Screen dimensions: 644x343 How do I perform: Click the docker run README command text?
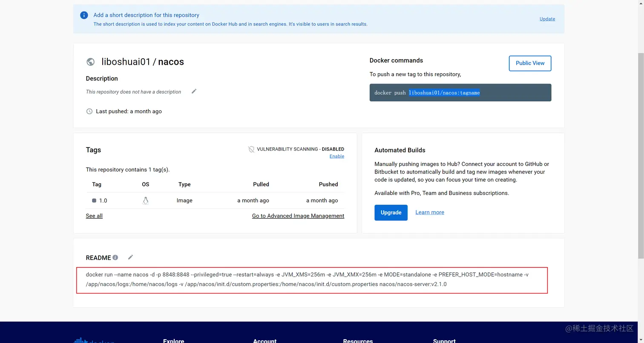(x=307, y=279)
